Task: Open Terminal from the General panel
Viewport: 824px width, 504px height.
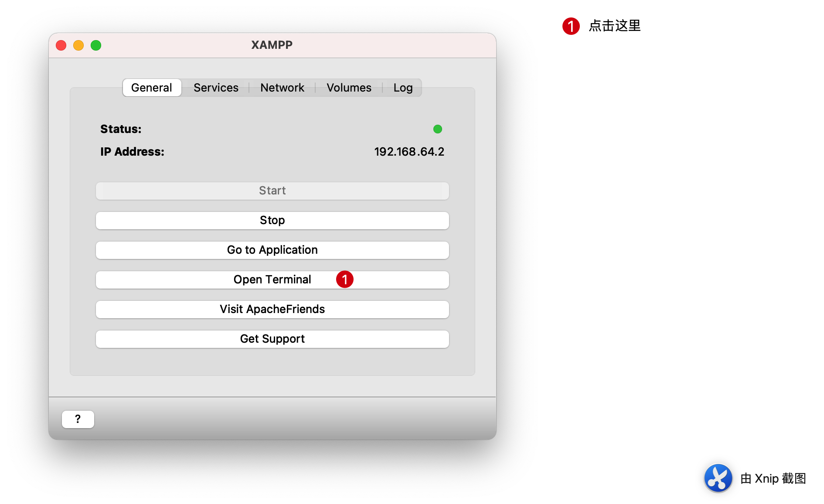Action: 272,279
